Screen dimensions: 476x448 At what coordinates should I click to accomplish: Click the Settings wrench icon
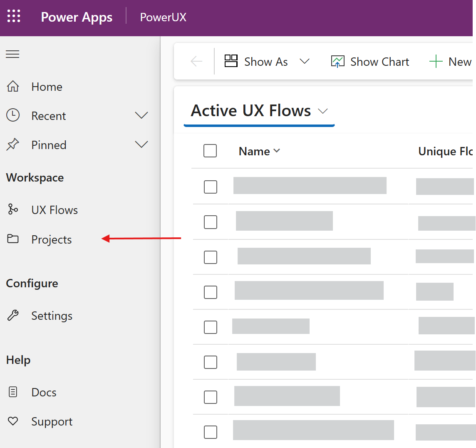coord(13,315)
